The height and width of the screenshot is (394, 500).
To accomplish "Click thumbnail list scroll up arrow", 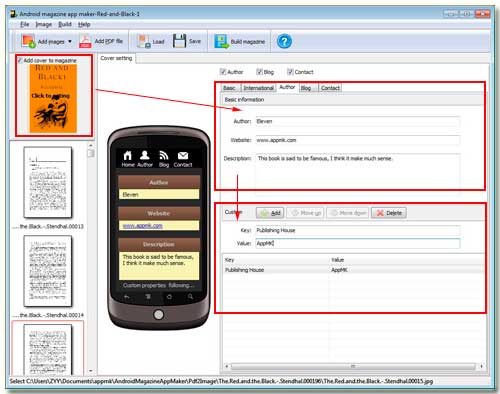I will pyautogui.click(x=91, y=146).
